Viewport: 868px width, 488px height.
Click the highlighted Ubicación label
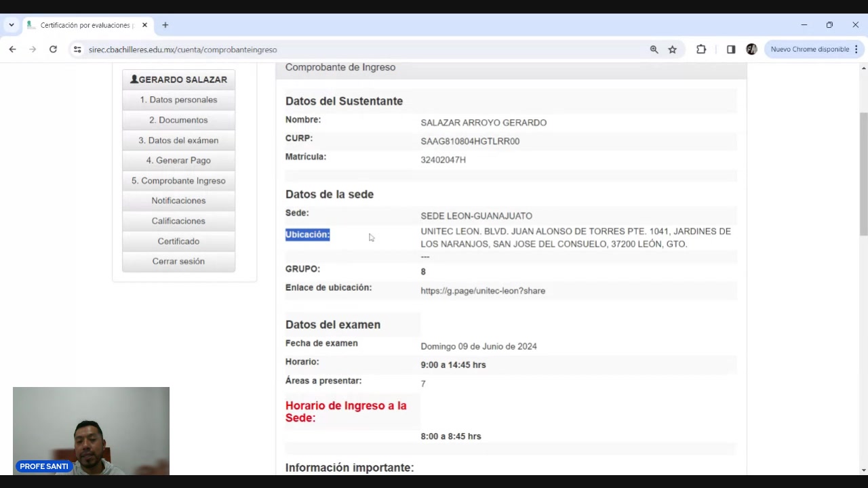(x=307, y=235)
